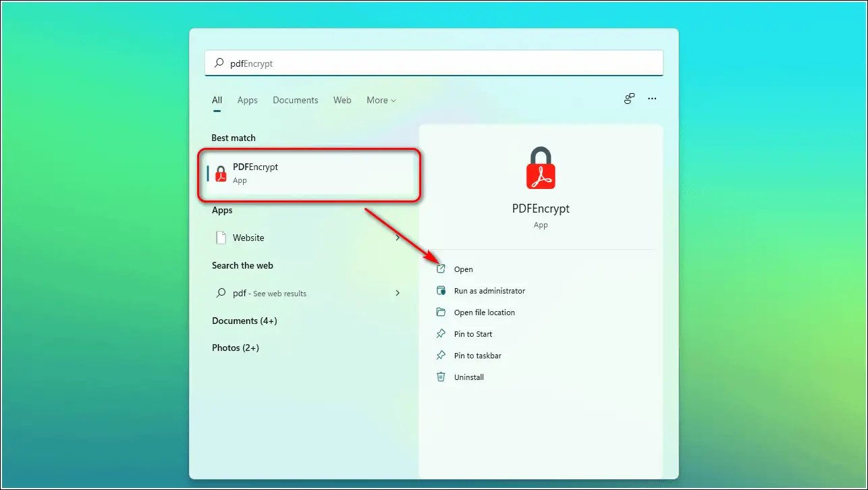Open the search options feedback icon
The height and width of the screenshot is (490, 868).
629,99
